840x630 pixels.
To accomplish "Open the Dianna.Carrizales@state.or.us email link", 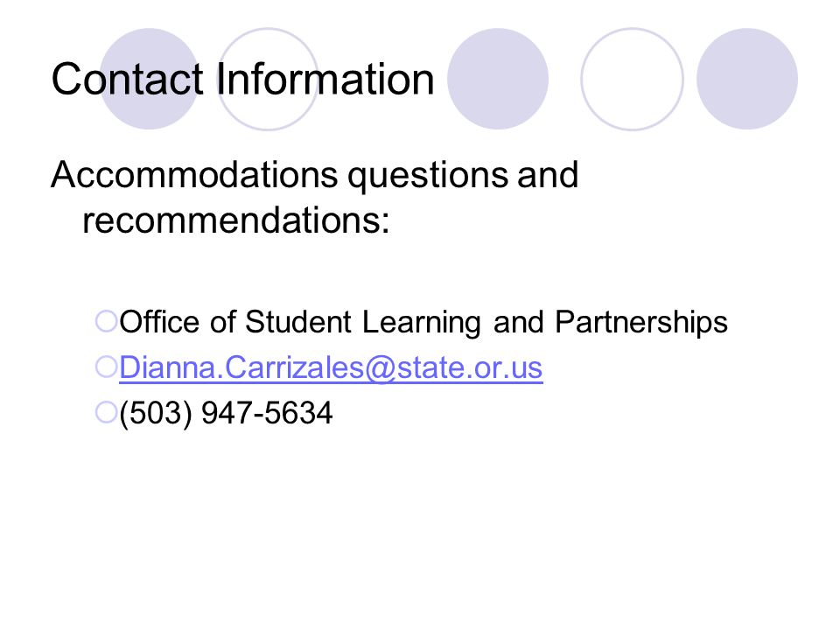I will [x=331, y=368].
